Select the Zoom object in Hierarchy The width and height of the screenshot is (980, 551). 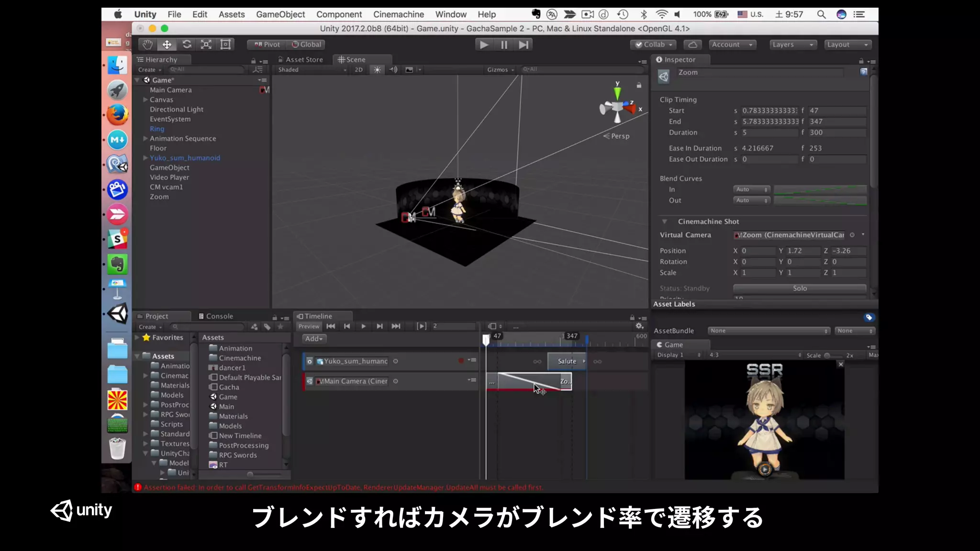click(x=159, y=197)
